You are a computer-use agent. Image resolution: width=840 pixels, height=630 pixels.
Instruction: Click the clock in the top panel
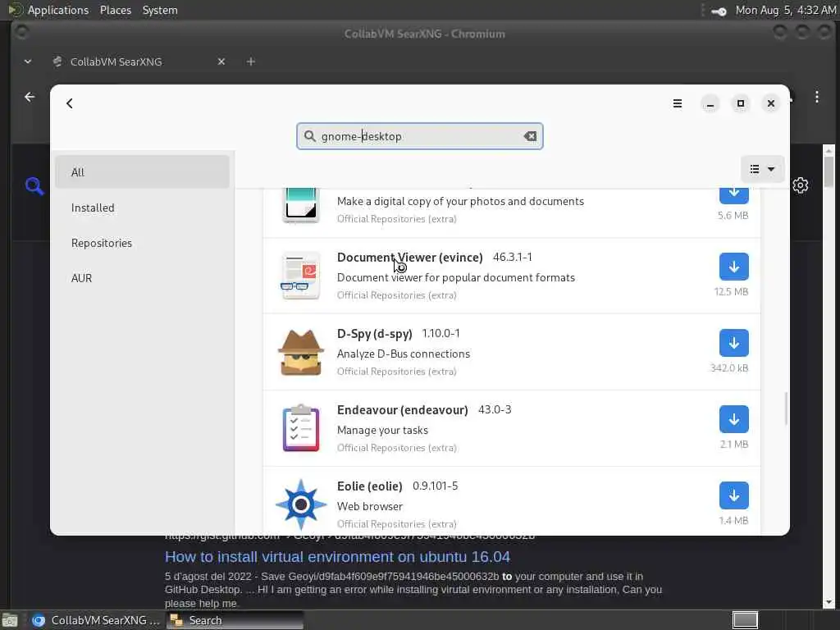coord(785,10)
